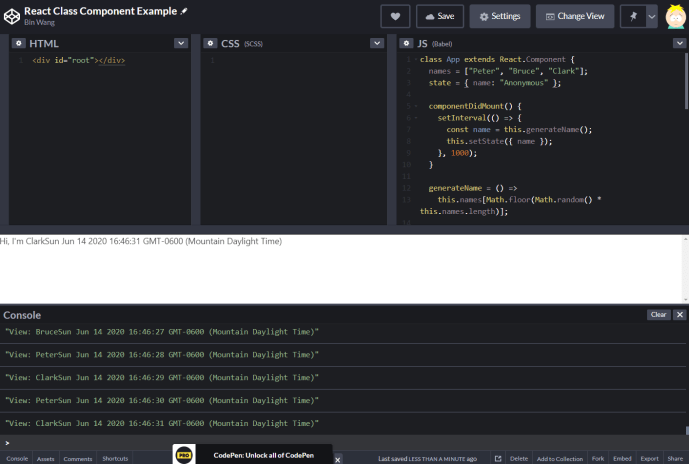
Task: Open the HTML editor settings gear
Action: tap(18, 43)
